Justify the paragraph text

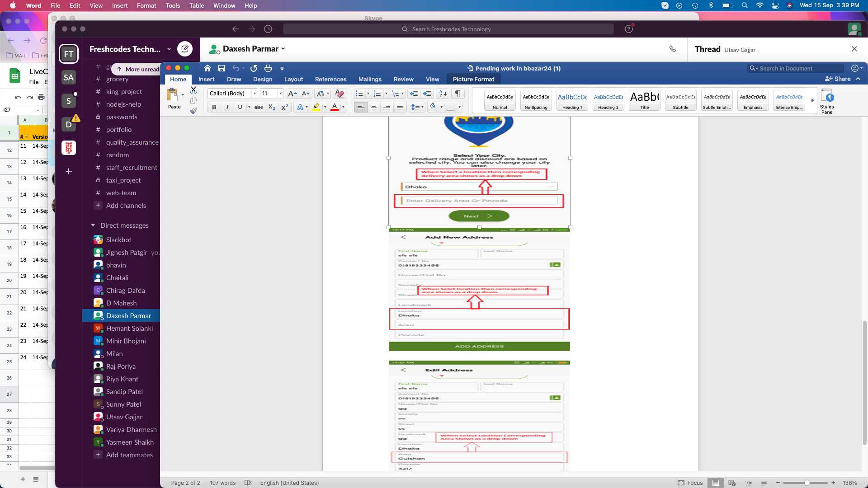[x=400, y=107]
